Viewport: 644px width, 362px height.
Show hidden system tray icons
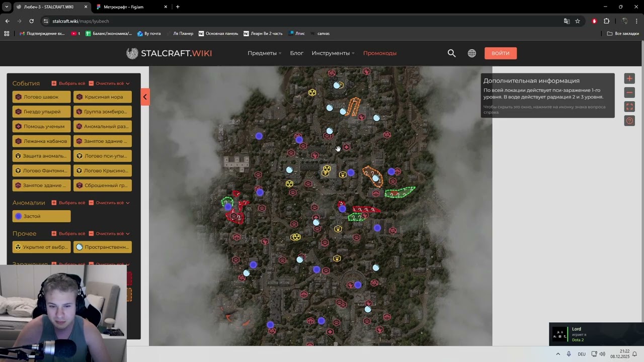pos(558,354)
